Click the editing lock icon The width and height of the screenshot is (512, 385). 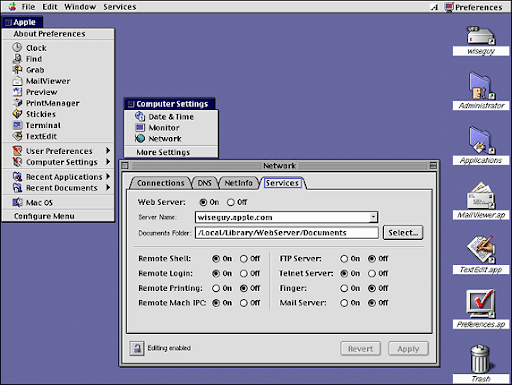point(137,349)
